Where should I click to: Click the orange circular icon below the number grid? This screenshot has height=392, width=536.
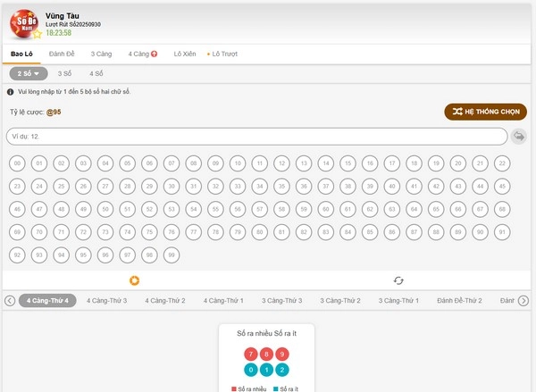click(136, 280)
